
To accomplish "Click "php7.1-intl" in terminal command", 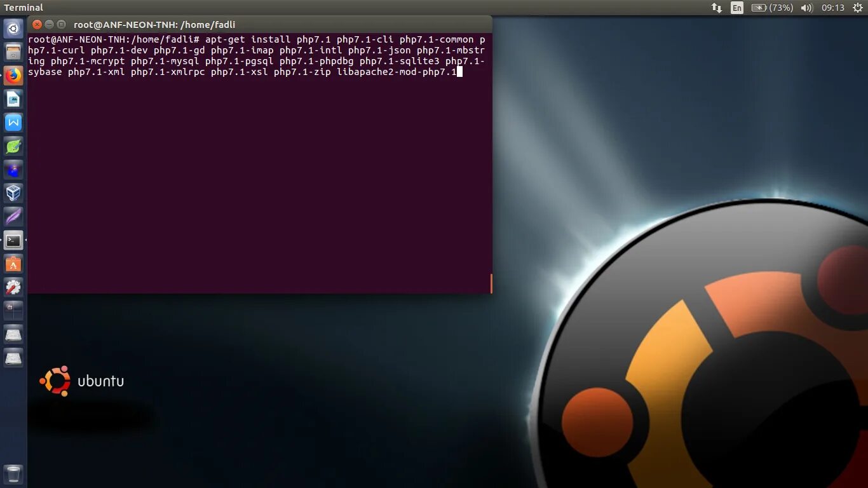I will pos(311,50).
